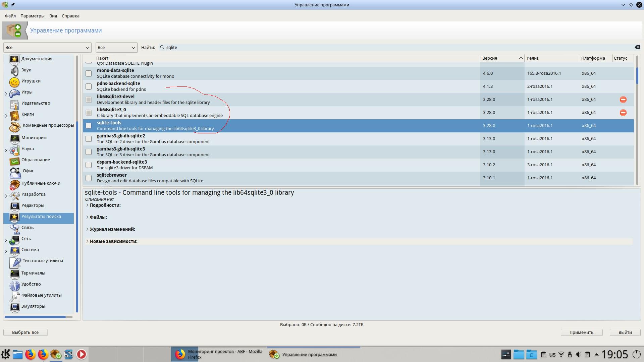Click the category list horizontal scrollbar

(35, 317)
